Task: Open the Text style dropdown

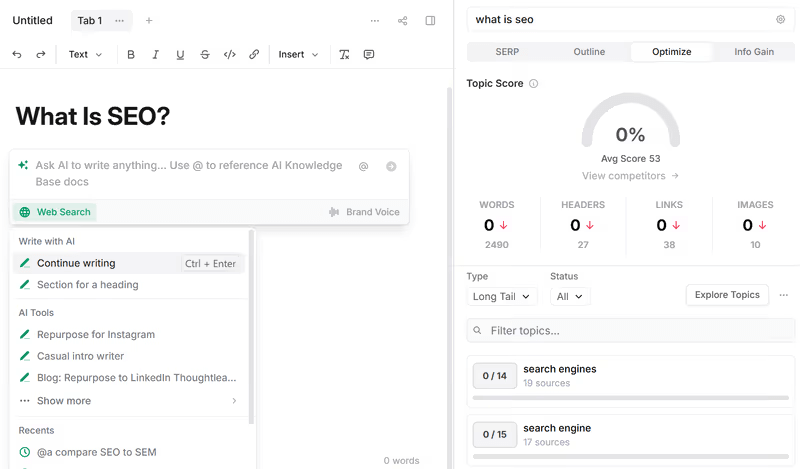Action: [85, 55]
